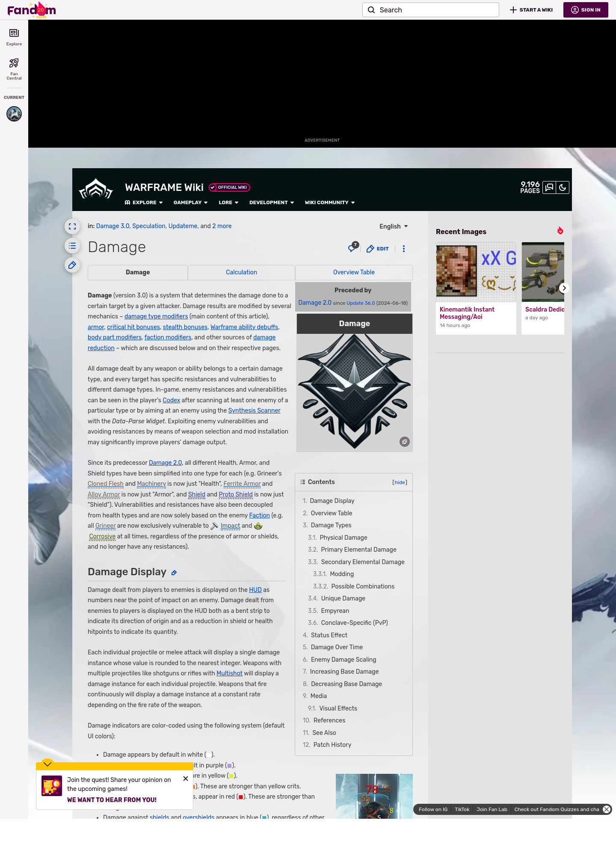The height and width of the screenshot is (856, 616).
Task: Click the Corrosive damage icon
Action: point(258,526)
